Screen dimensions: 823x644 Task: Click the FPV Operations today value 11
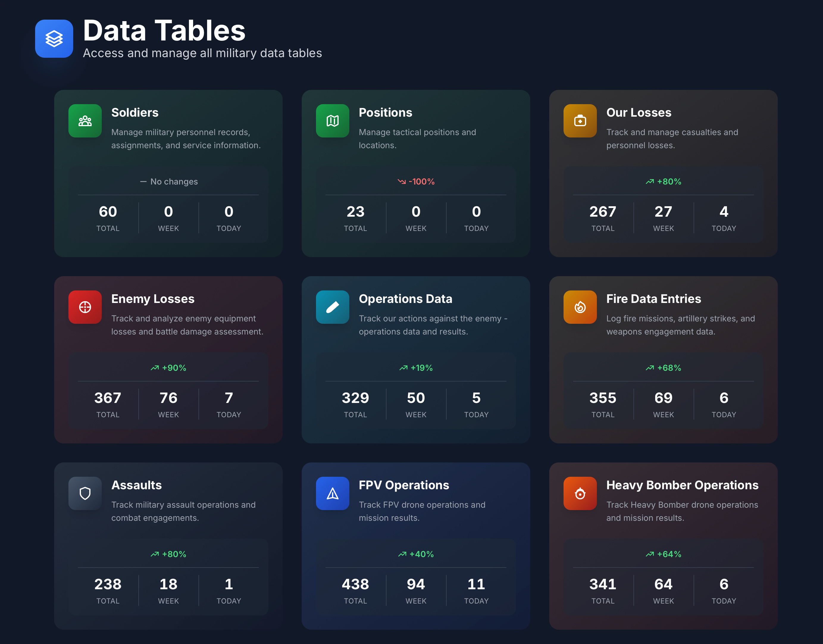pyautogui.click(x=476, y=584)
